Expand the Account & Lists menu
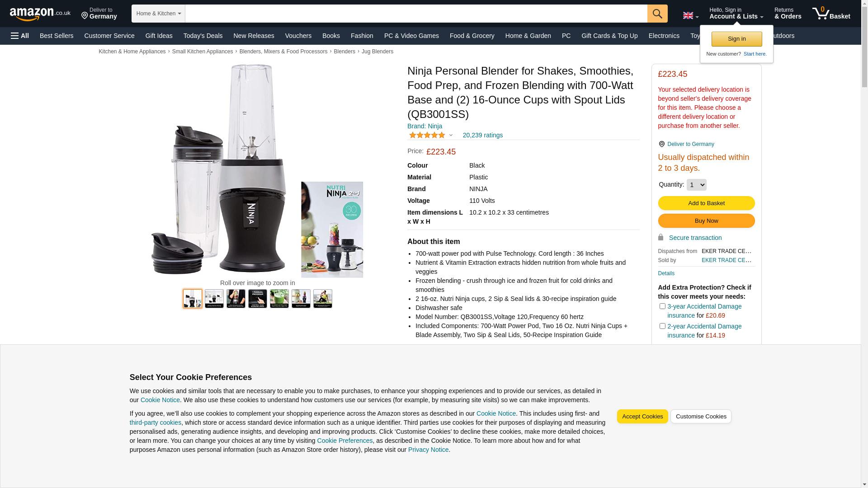The image size is (868, 488). (x=736, y=14)
